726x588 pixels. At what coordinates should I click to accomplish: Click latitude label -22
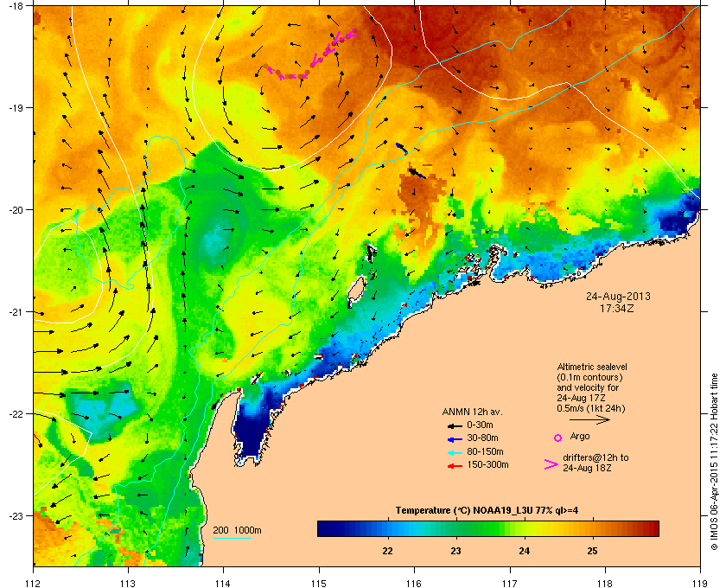pyautogui.click(x=16, y=414)
